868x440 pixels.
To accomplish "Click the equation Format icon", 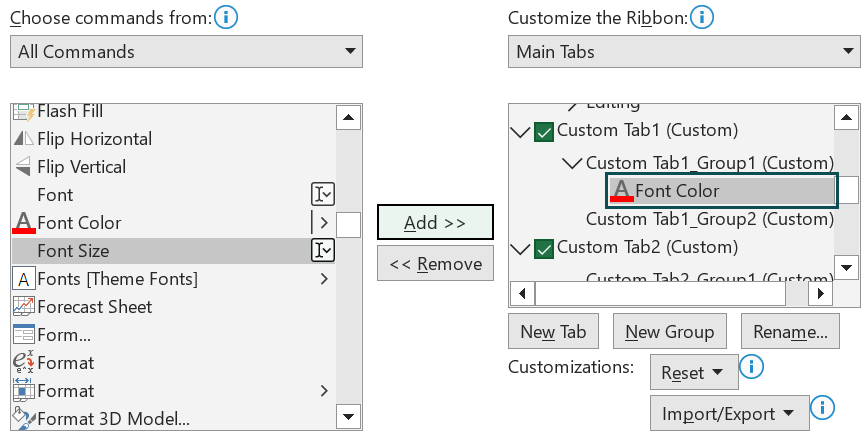I will click(x=24, y=363).
